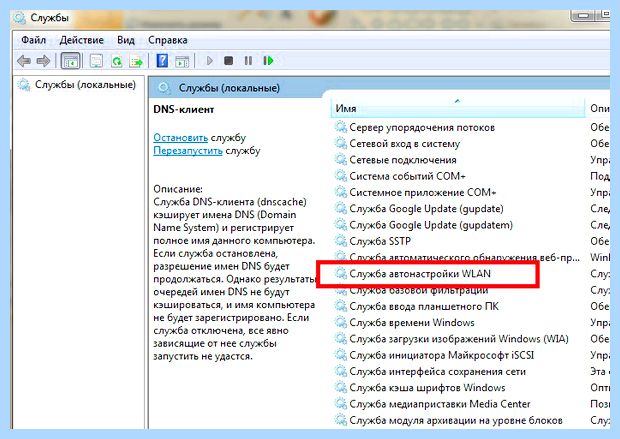620x439 pixels.
Task: Click gear icon beside Сервер упорядочения потоков
Action: [340, 127]
